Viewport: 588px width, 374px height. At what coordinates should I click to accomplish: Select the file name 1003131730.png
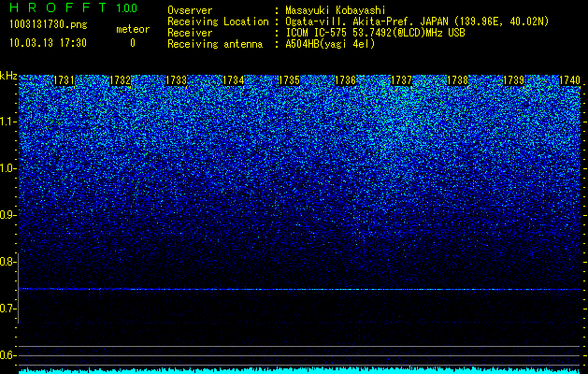[x=49, y=25]
